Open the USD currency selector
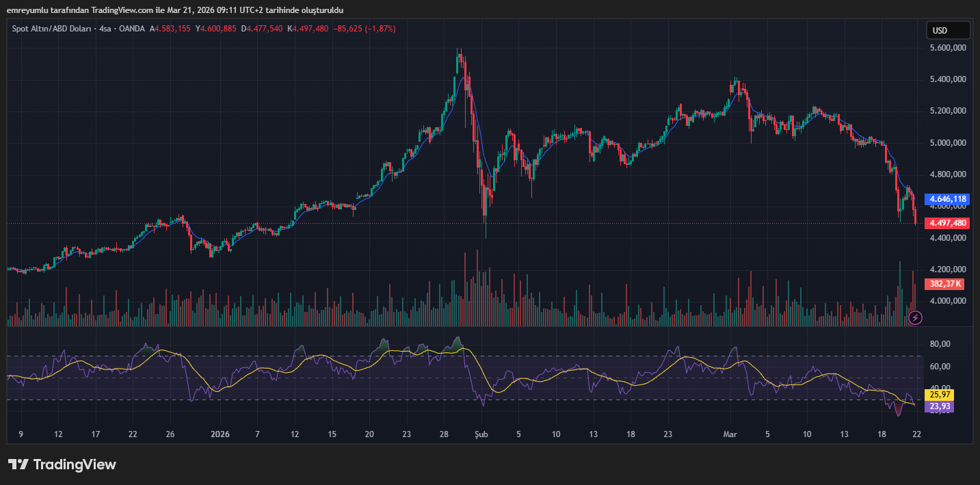The width and height of the screenshot is (980, 485). (x=948, y=30)
